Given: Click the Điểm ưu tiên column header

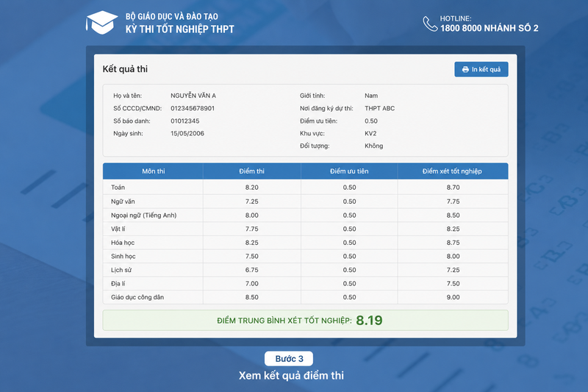Looking at the screenshot, I should [349, 171].
